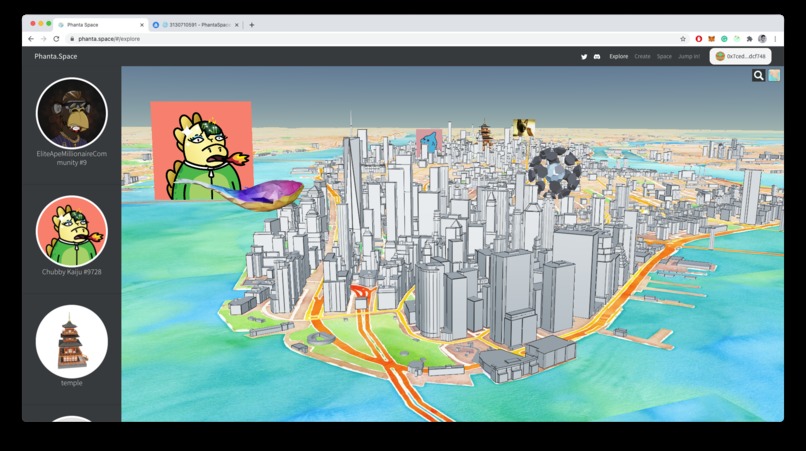Go forward with the browser arrow

(x=44, y=39)
